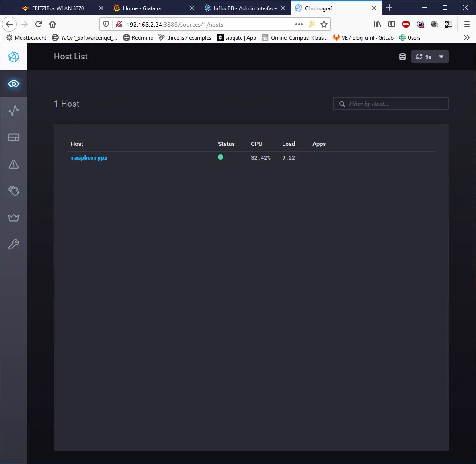Open the Configuration wrench icon
The image size is (476, 464).
pyautogui.click(x=14, y=244)
